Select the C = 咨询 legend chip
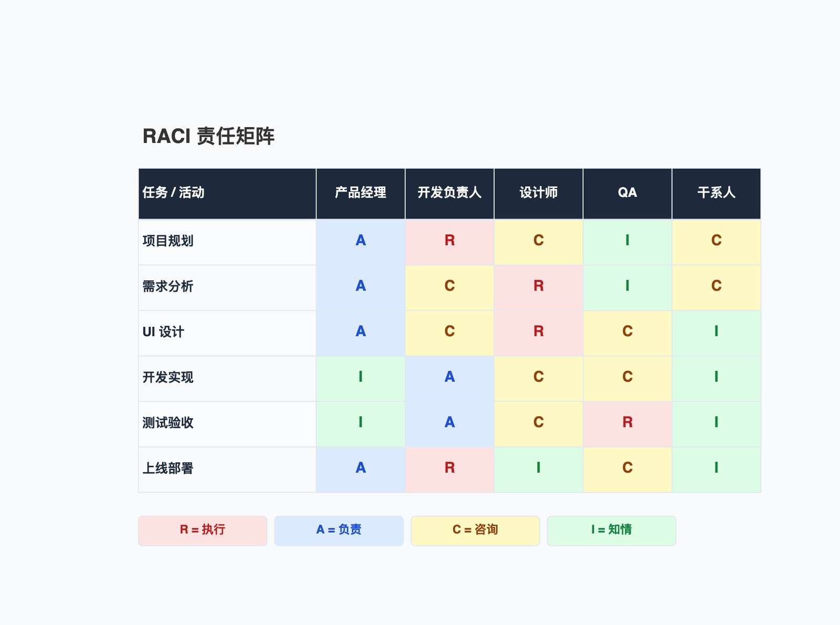Image resolution: width=840 pixels, height=625 pixels. click(475, 530)
